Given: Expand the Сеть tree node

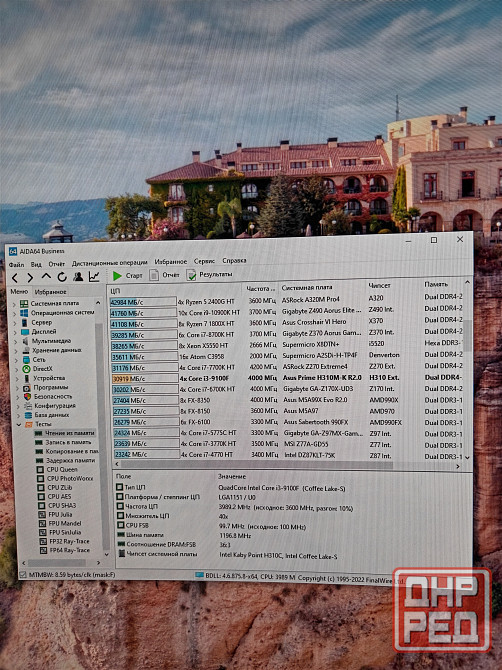Looking at the screenshot, I should 17,360.
